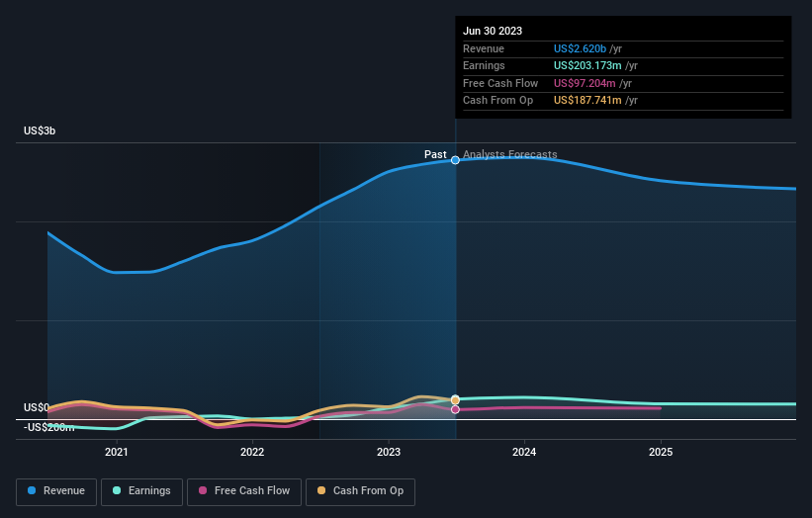
Task: Click the 2025 label on the x-axis
Action: pos(661,452)
